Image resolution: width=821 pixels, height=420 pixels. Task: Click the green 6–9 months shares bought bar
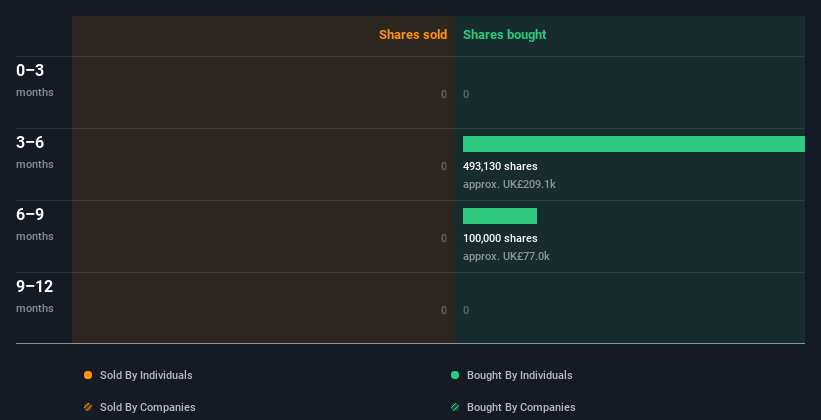(500, 216)
